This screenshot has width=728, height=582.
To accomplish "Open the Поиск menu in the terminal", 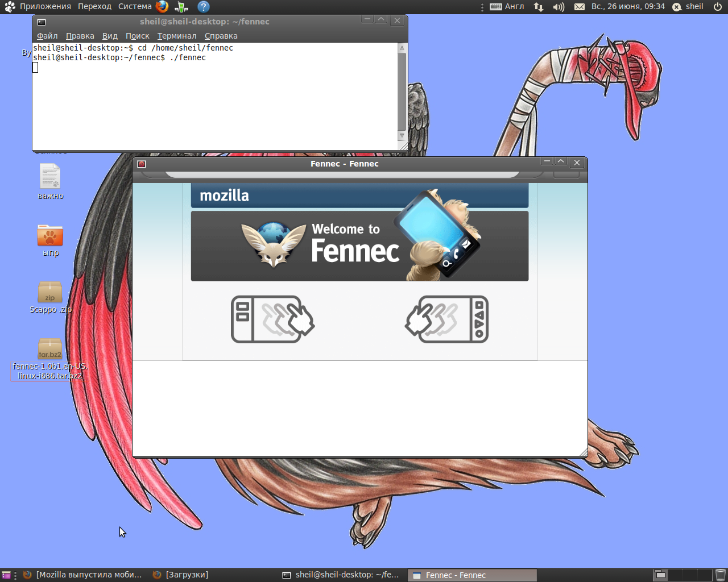I will (137, 36).
